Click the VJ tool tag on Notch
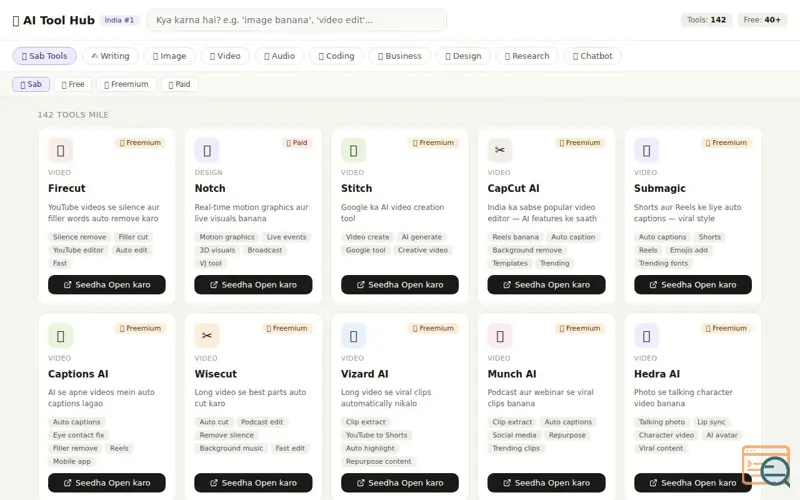The image size is (800, 500). point(210,264)
